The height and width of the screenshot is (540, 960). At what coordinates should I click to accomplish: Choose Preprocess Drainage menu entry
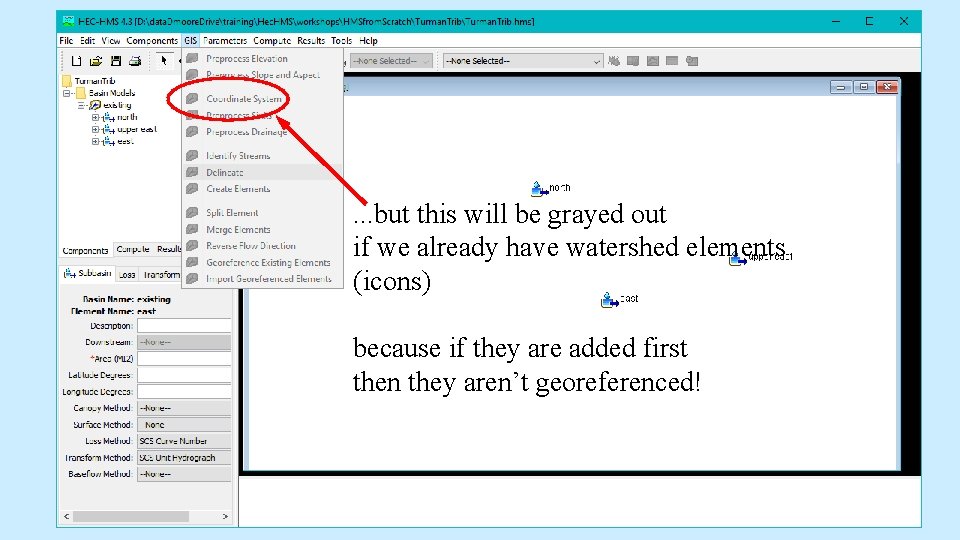pos(263,132)
